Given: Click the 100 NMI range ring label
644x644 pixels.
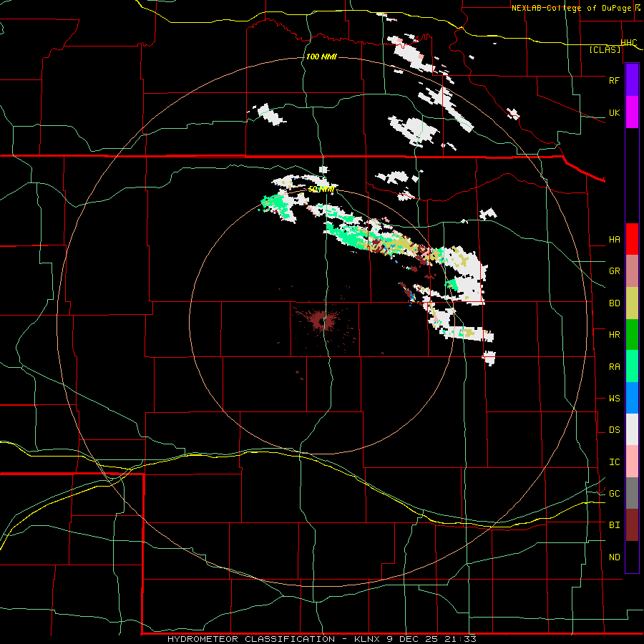Looking at the screenshot, I should pos(321,57).
